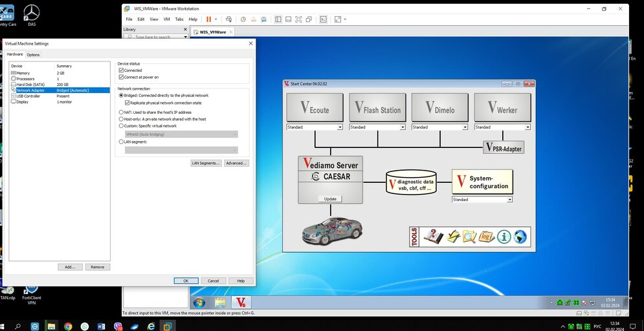
Task: Click the Advanced... button
Action: pos(236,163)
